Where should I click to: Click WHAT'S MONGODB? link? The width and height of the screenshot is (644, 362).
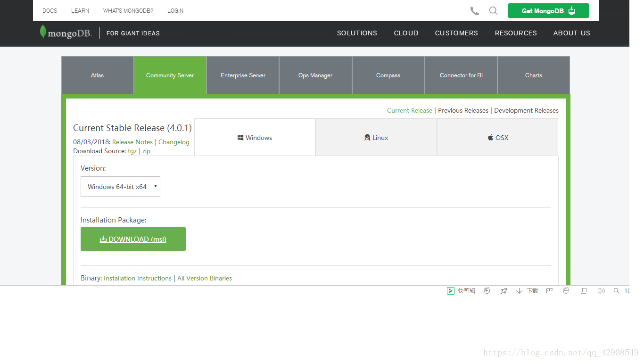pyautogui.click(x=128, y=11)
